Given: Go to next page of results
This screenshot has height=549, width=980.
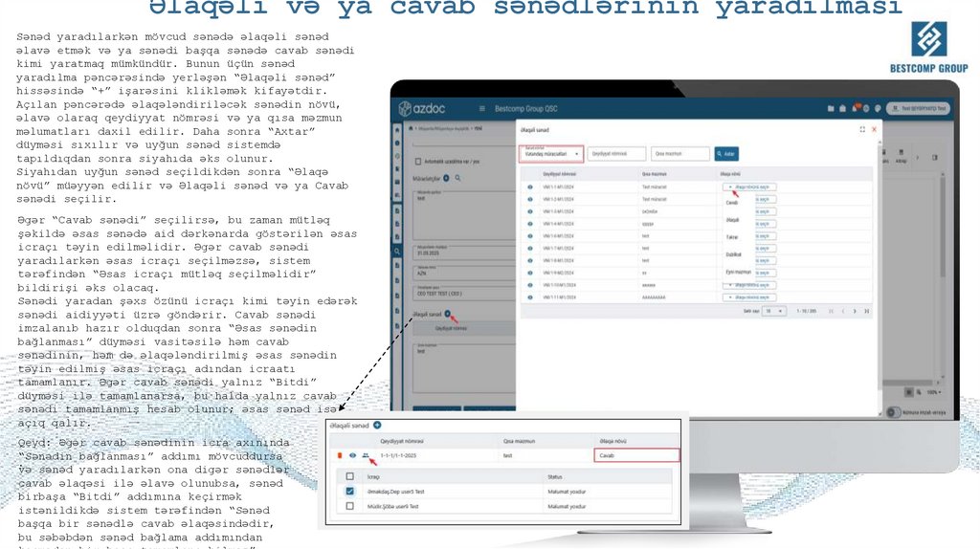Looking at the screenshot, I should 855,311.
